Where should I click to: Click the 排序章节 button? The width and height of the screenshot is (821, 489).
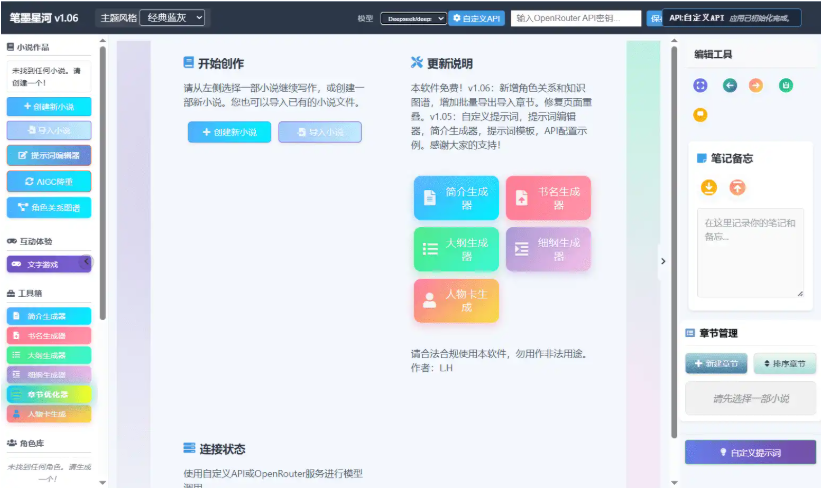784,363
